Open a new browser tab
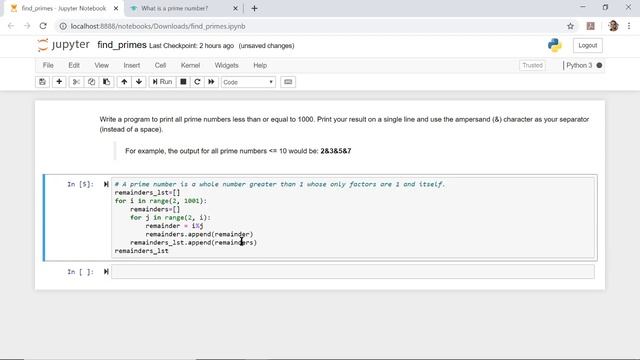The height and width of the screenshot is (360, 640). coord(254,8)
